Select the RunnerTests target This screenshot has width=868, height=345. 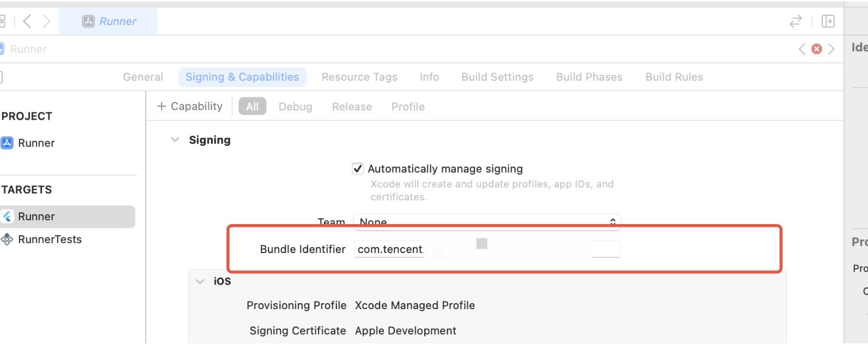coord(49,239)
